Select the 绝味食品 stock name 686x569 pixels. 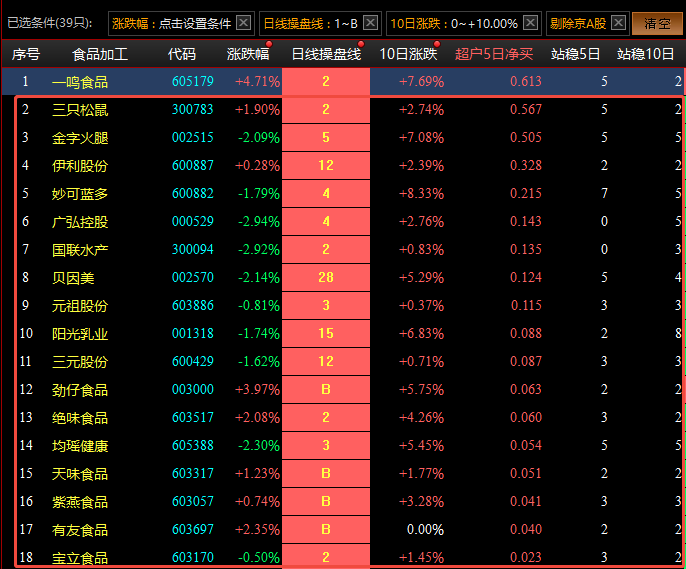point(80,417)
